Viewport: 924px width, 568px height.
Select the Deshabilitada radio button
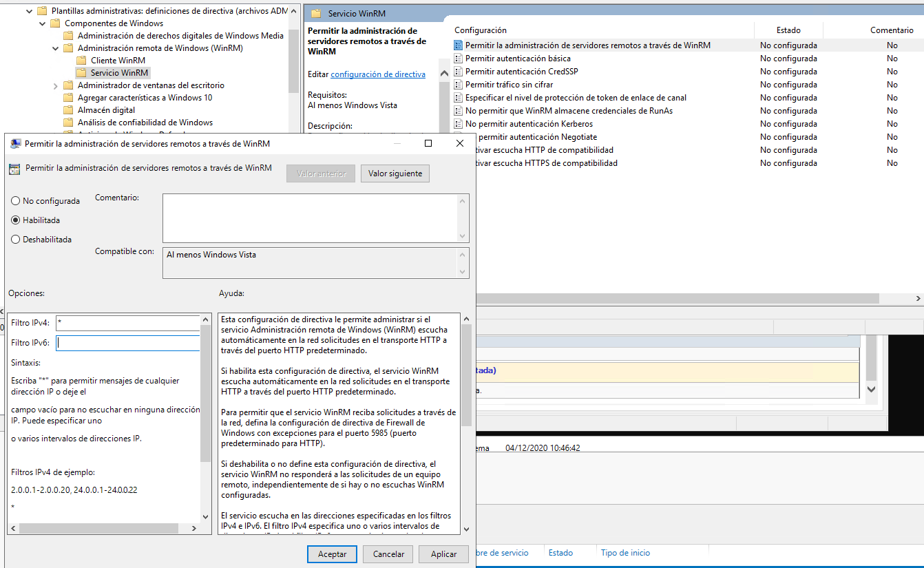pyautogui.click(x=16, y=240)
